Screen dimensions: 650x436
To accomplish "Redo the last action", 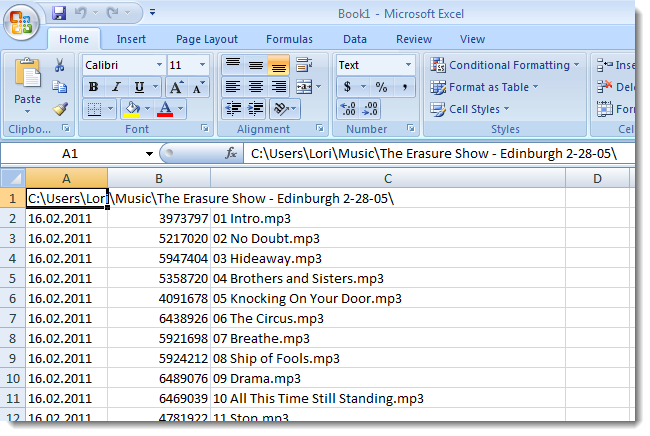I will pyautogui.click(x=112, y=13).
